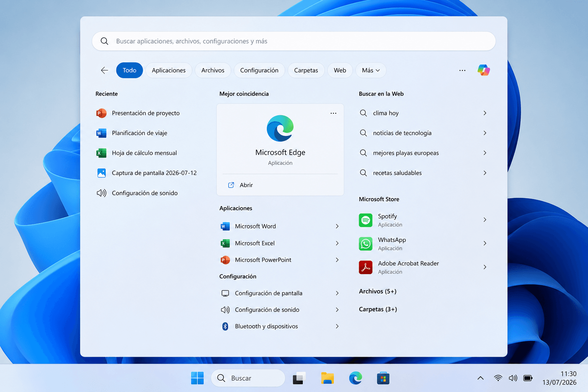Click the WhatsApp icon in Microsoft Store

pos(366,243)
